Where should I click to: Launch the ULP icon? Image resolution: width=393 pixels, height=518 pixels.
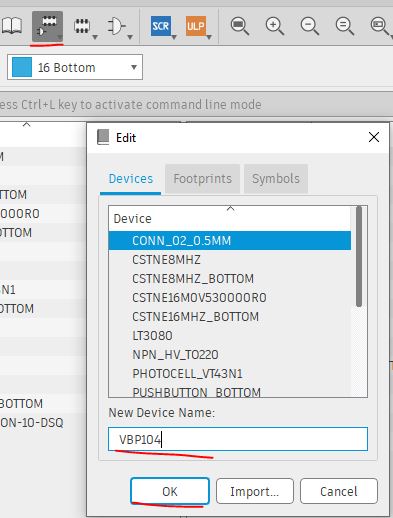coord(196,26)
